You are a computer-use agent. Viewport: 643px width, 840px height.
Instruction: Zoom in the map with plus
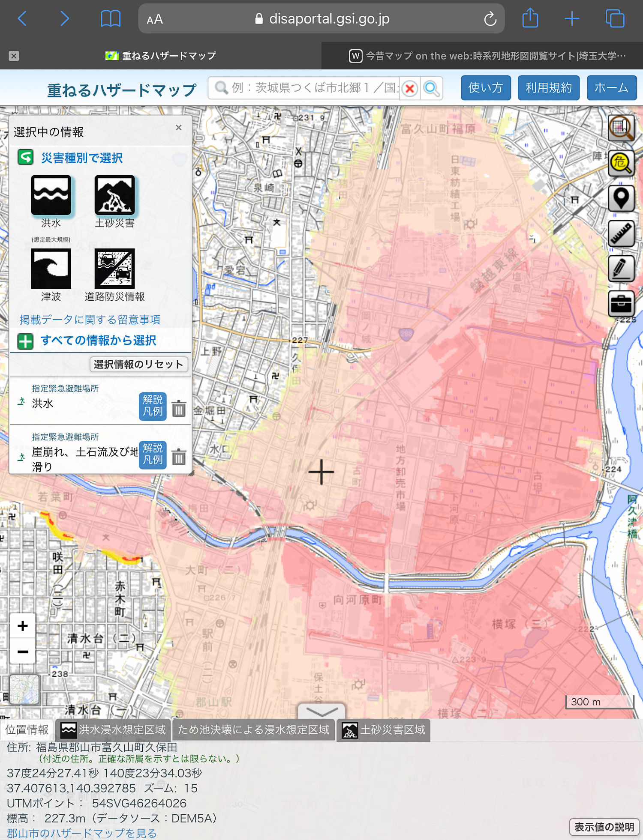(23, 626)
